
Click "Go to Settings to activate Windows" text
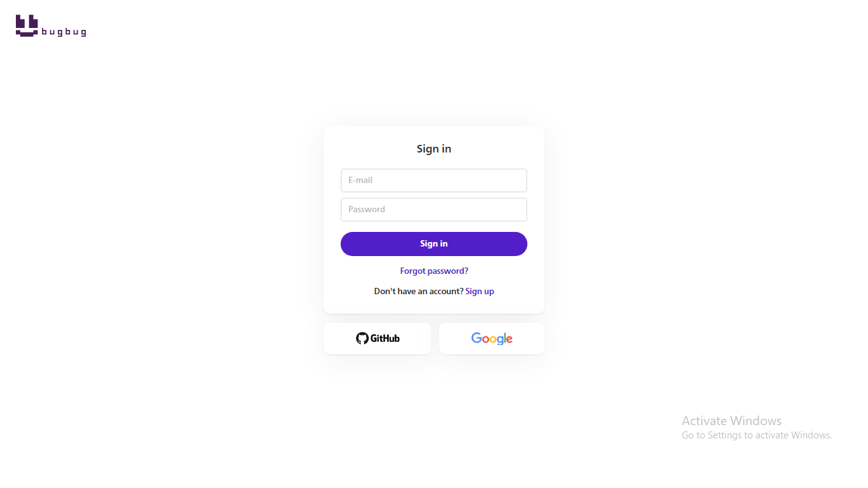tap(756, 435)
